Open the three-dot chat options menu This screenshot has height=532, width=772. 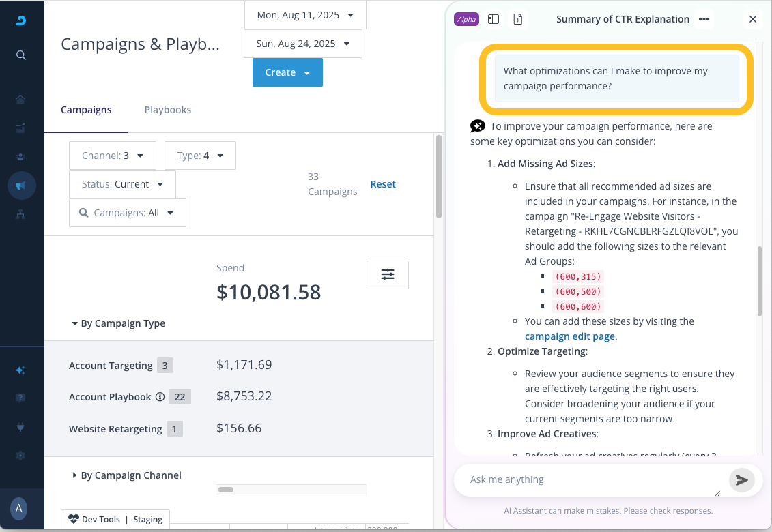pyautogui.click(x=704, y=19)
